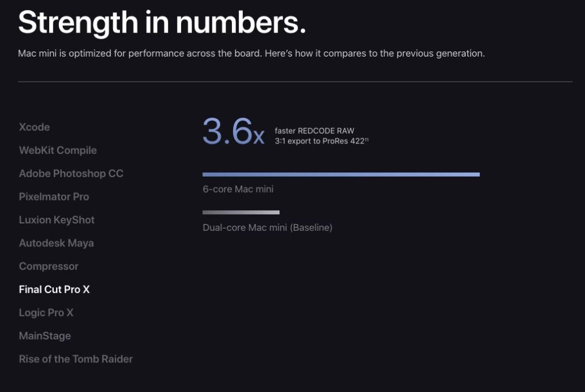The height and width of the screenshot is (392, 585).
Task: Click the large 3.6x figure
Action: click(233, 131)
